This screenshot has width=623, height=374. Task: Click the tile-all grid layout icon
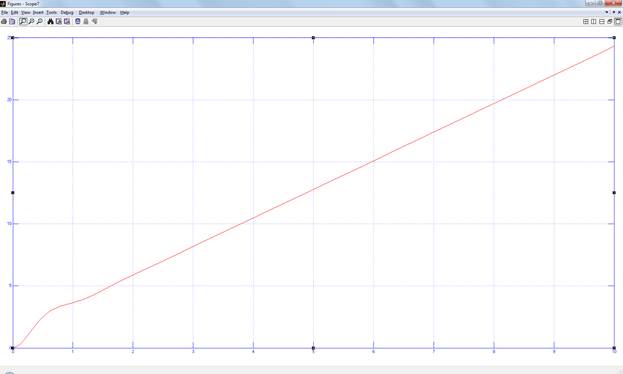586,21
